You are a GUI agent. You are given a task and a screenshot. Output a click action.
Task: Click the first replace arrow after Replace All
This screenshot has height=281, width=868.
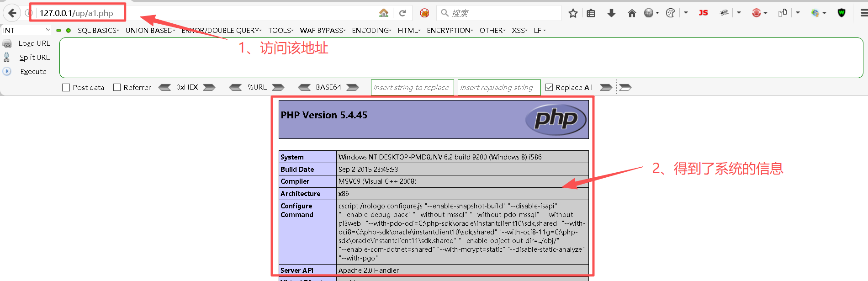click(x=606, y=87)
